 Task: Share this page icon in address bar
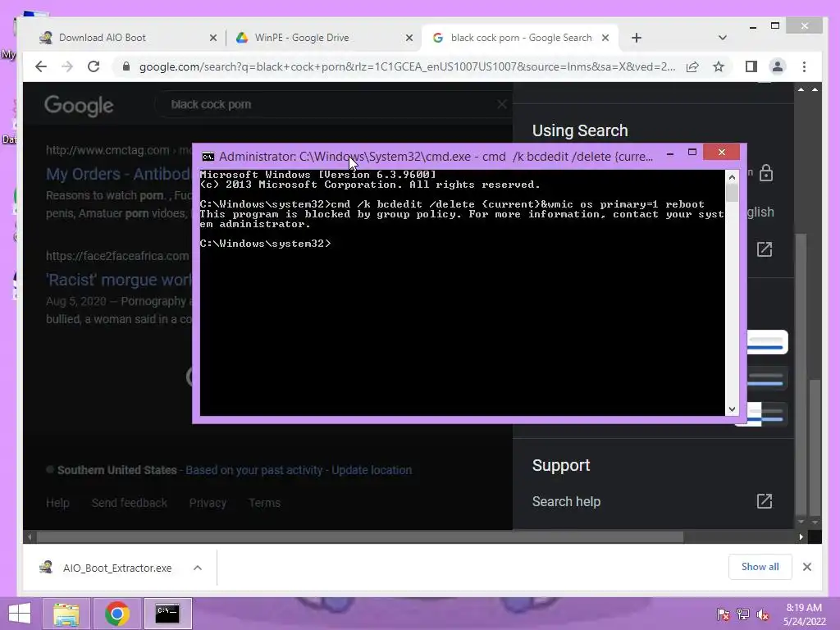pyautogui.click(x=692, y=66)
